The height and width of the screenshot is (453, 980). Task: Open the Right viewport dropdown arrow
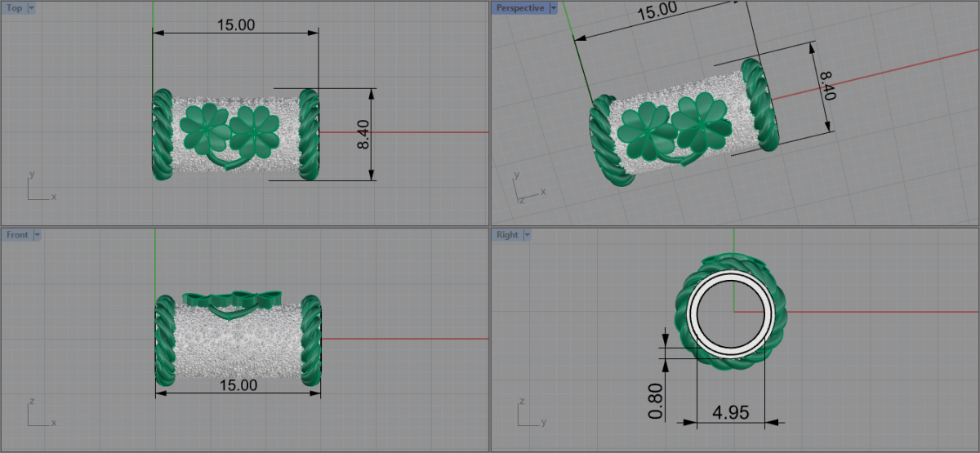pyautogui.click(x=527, y=235)
